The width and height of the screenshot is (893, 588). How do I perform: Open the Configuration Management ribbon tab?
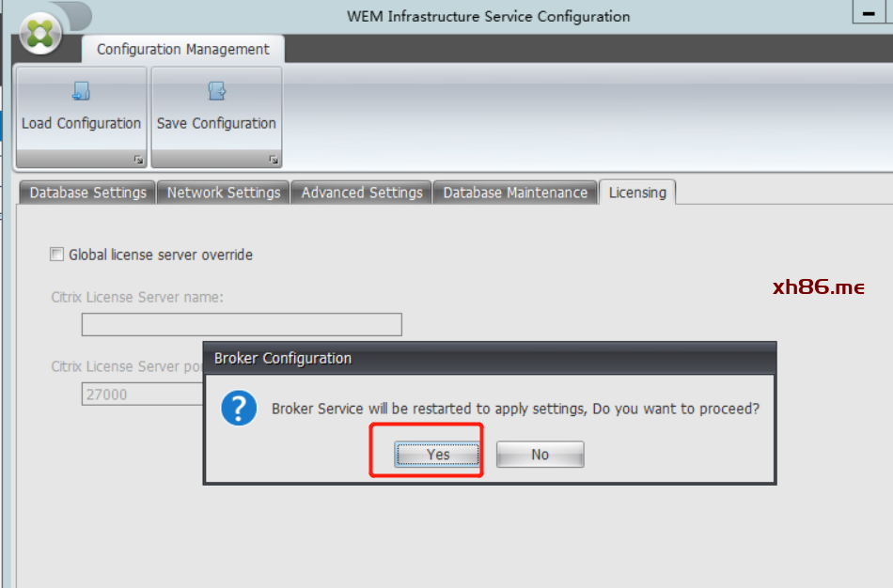click(182, 50)
